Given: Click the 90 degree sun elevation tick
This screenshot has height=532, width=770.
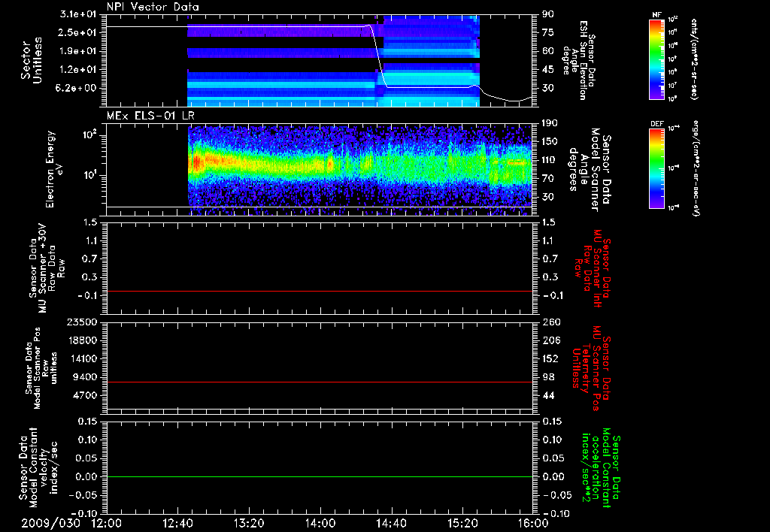Looking at the screenshot, I should click(x=547, y=14).
